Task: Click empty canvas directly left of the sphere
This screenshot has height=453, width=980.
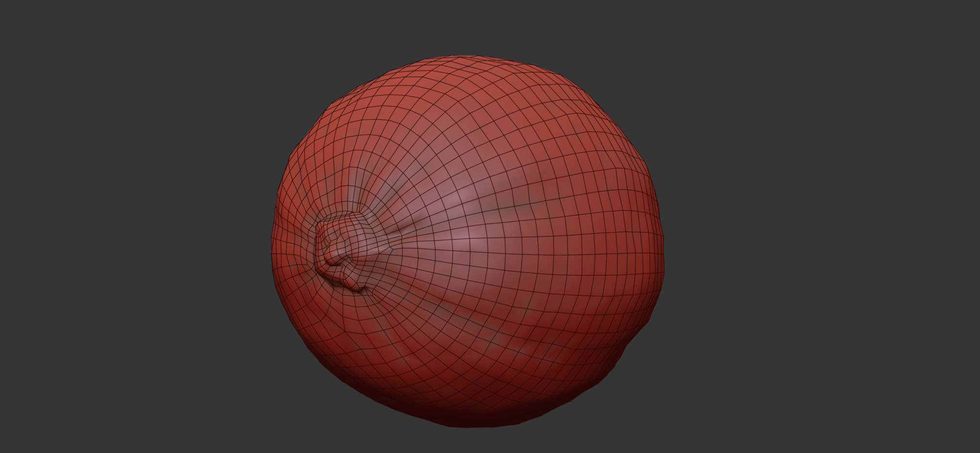Action: pyautogui.click(x=146, y=243)
